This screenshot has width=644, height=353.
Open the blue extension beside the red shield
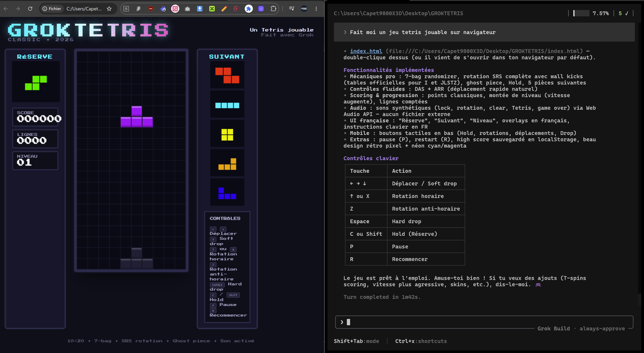click(163, 9)
